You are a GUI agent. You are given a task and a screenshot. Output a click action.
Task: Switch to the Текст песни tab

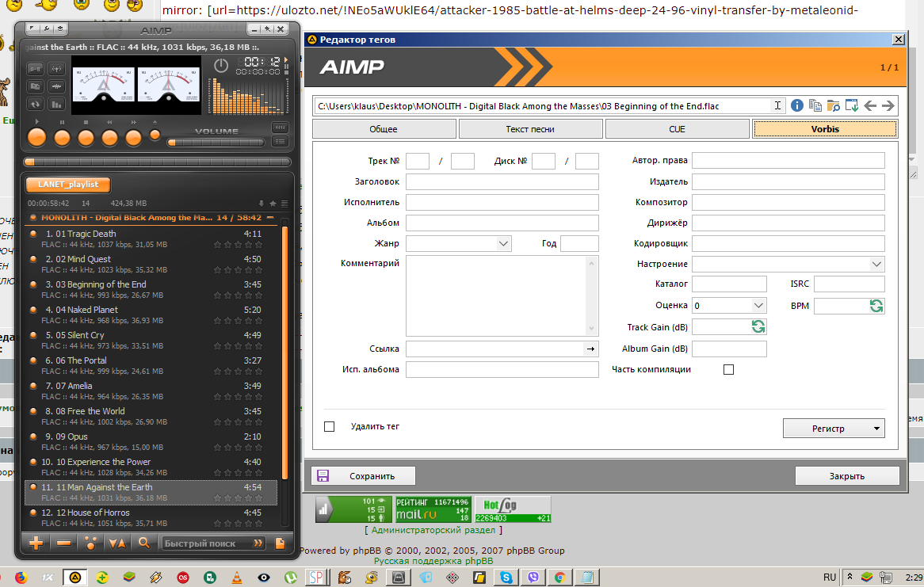[x=530, y=129]
